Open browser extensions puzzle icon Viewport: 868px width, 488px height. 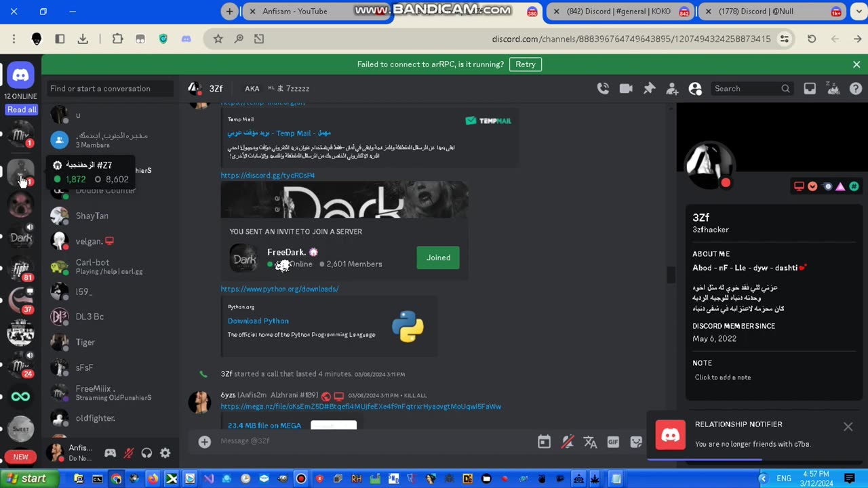[117, 39]
